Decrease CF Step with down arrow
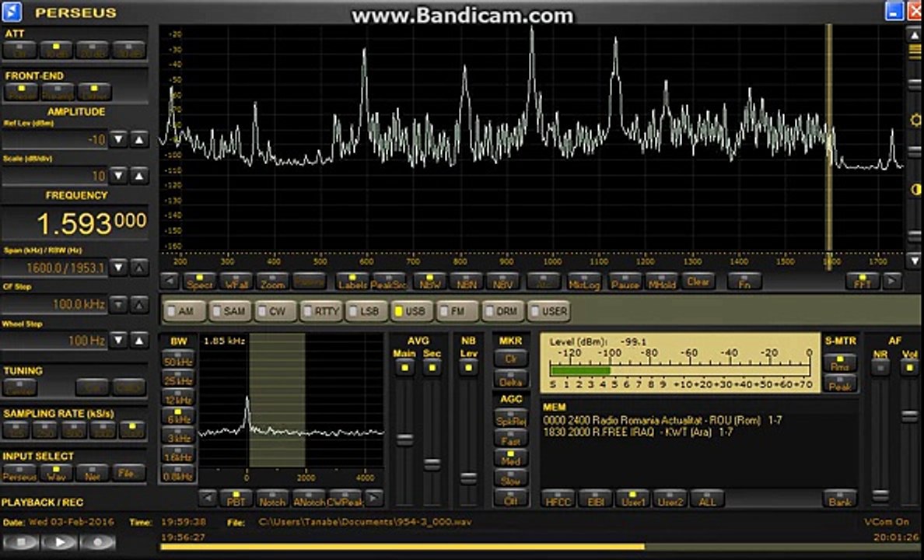The height and width of the screenshot is (560, 924). click(x=118, y=304)
